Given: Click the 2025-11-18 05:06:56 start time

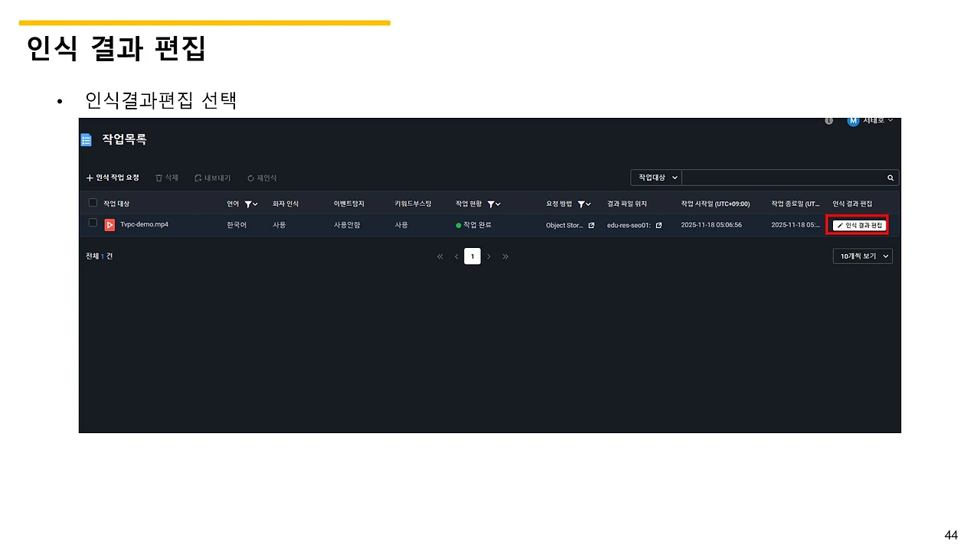Looking at the screenshot, I should pos(711,225).
